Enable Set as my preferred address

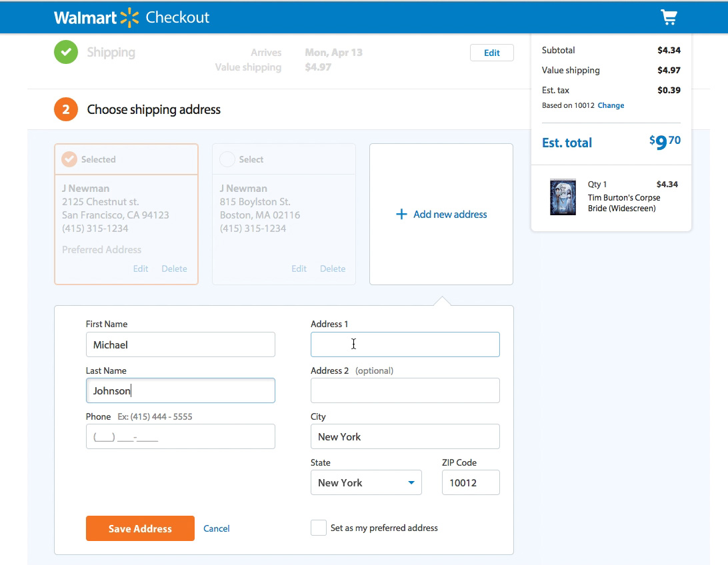(318, 527)
